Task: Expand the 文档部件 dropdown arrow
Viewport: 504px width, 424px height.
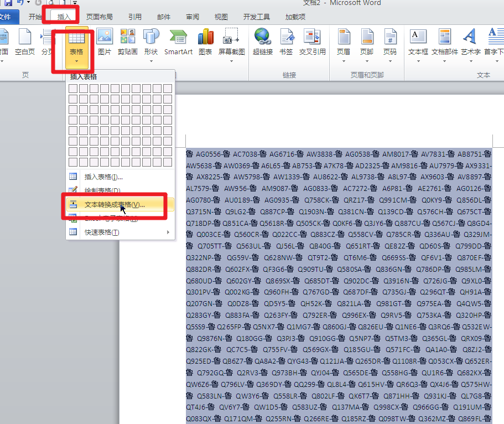Action: click(445, 61)
